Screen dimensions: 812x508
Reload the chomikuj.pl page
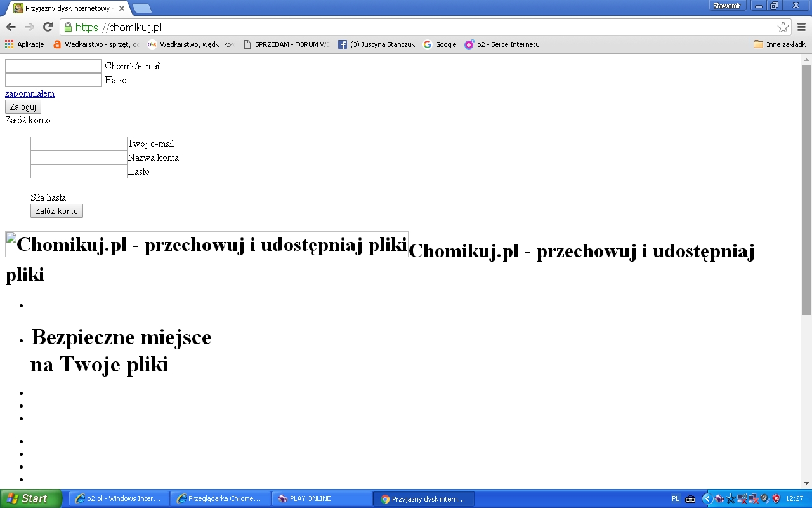[48, 27]
